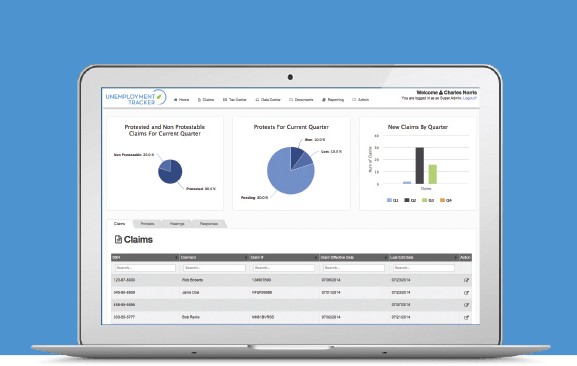Open edit action for Rob Roberts claim row

click(x=466, y=280)
